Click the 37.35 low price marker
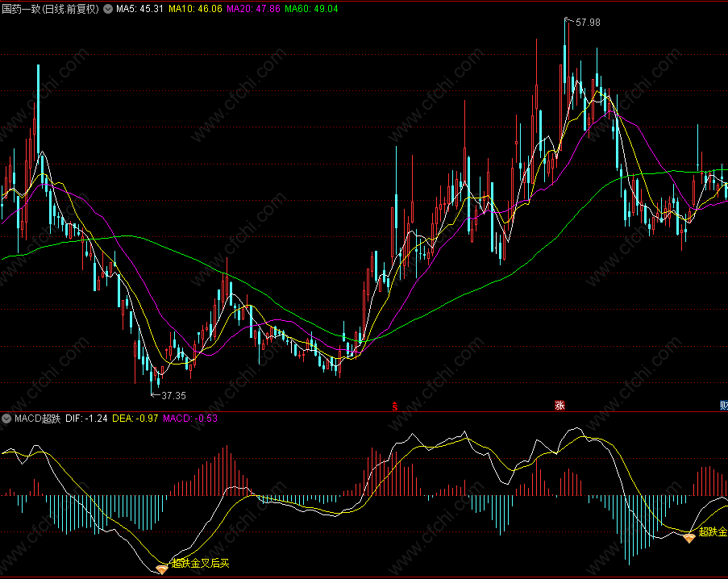 (173, 396)
